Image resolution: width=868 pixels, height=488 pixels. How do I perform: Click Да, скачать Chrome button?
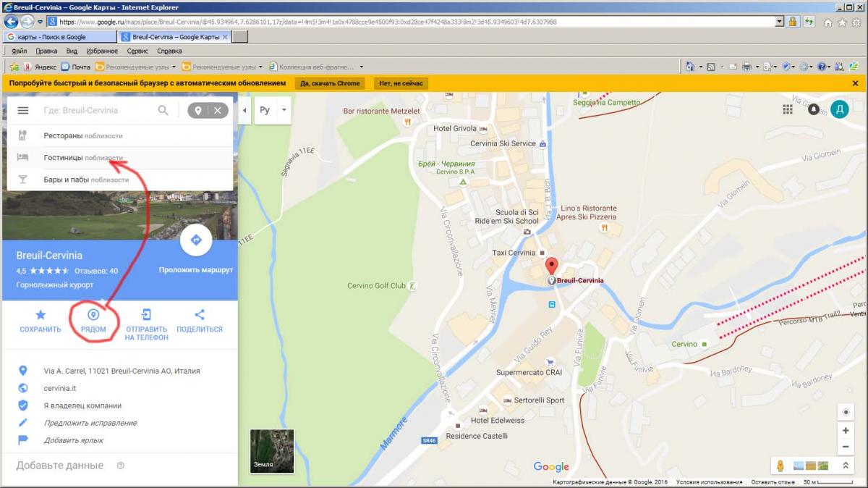[x=329, y=83]
